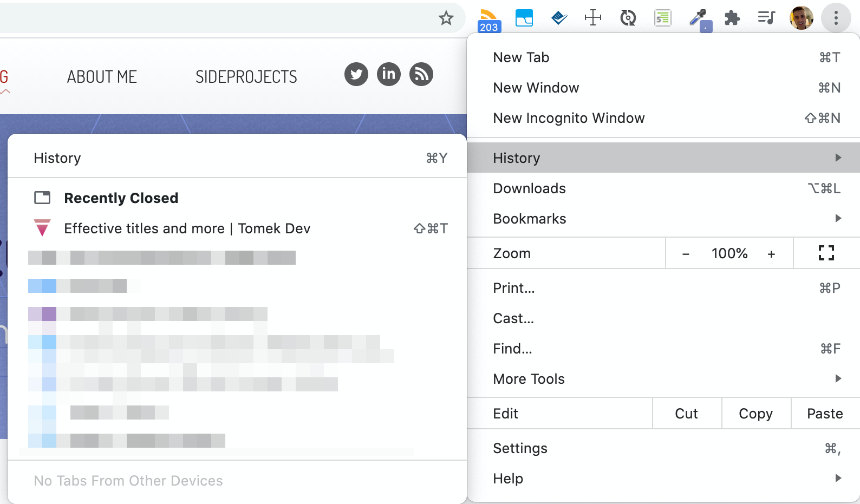This screenshot has width=860, height=504.
Task: Expand the Bookmarks submenu
Action: (x=663, y=219)
